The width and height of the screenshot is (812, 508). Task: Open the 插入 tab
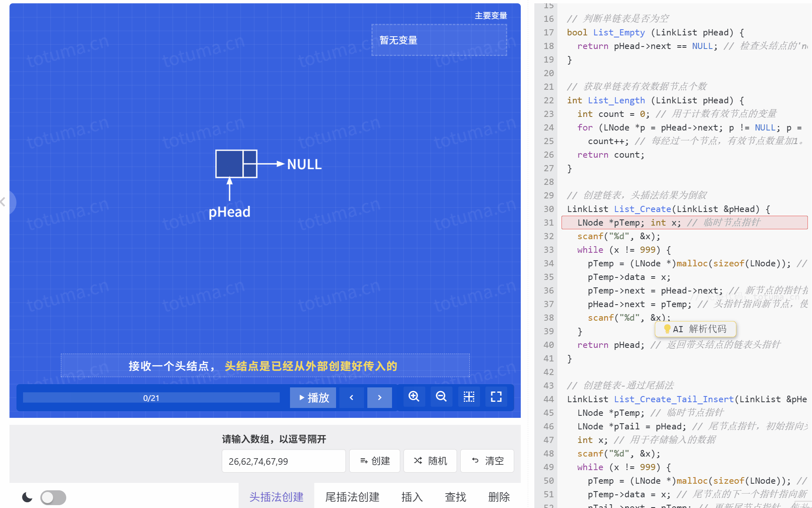click(x=412, y=497)
